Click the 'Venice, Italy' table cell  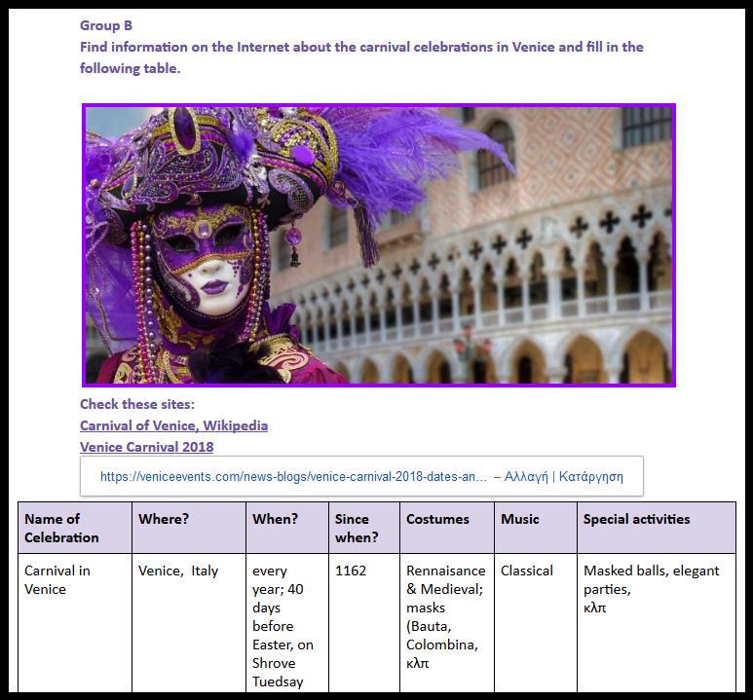189,623
